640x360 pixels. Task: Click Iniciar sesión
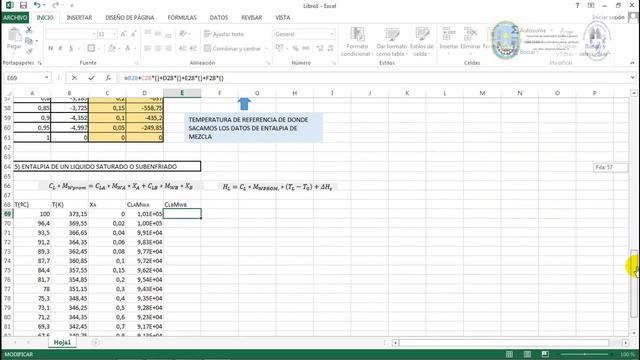click(x=608, y=18)
